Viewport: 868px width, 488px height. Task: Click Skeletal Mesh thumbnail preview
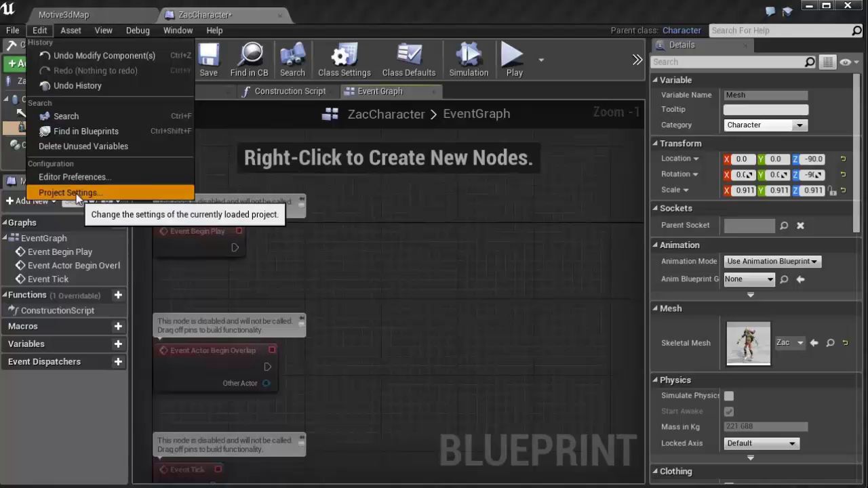(748, 344)
